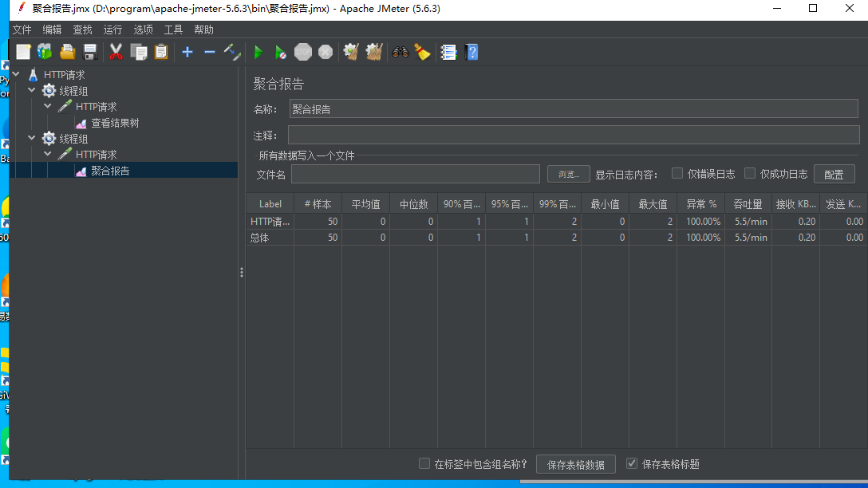
Task: Click the Clear All results broom icon
Action: [x=373, y=52]
